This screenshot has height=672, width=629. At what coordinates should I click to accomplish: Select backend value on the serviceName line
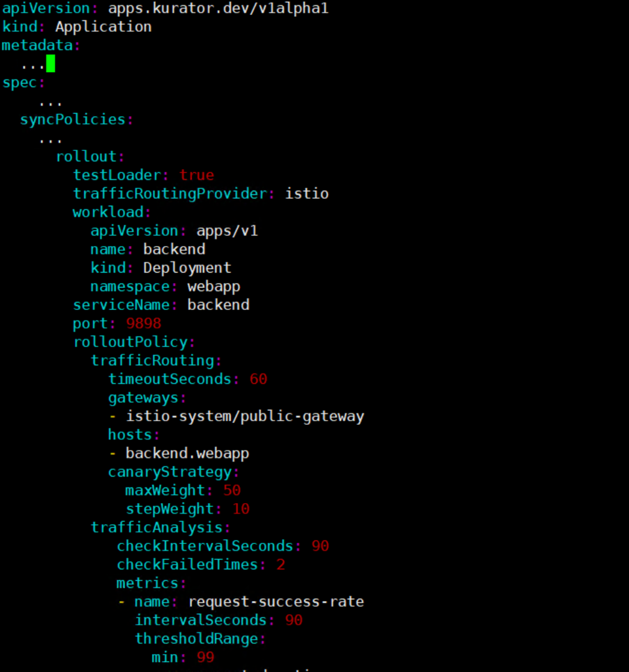(x=218, y=305)
